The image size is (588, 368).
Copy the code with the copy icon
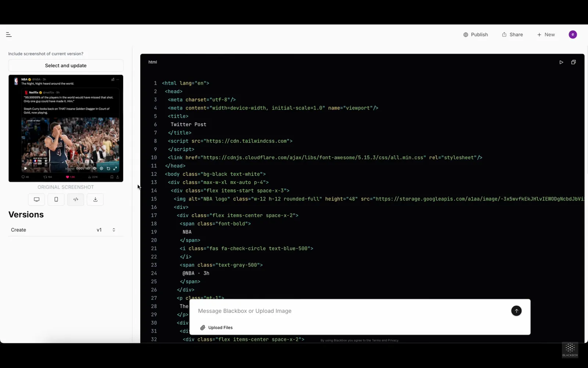click(573, 62)
